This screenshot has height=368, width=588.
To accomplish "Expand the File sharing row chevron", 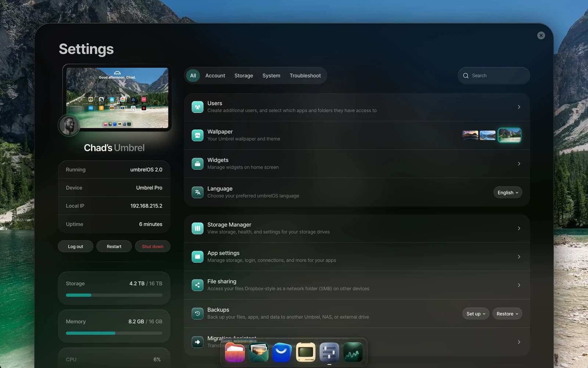I will click(x=519, y=285).
